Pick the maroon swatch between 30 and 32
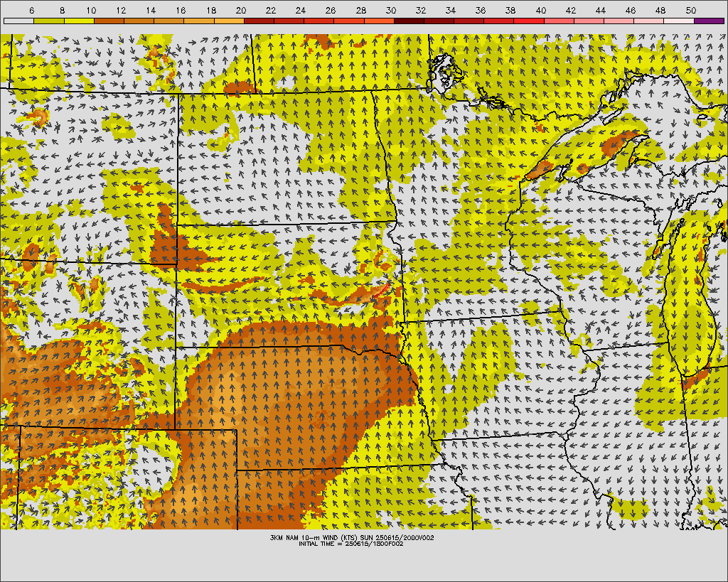This screenshot has width=728, height=582. [409, 21]
